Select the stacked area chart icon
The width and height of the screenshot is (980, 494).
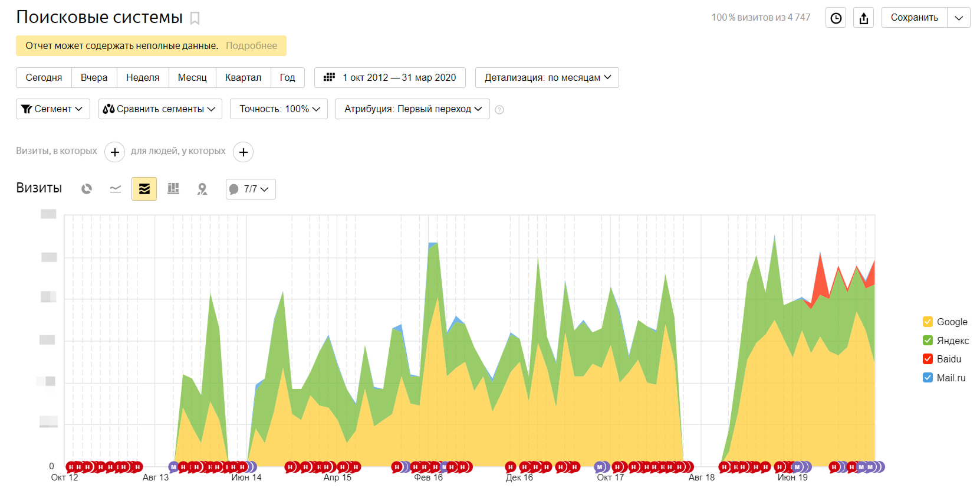click(x=144, y=189)
